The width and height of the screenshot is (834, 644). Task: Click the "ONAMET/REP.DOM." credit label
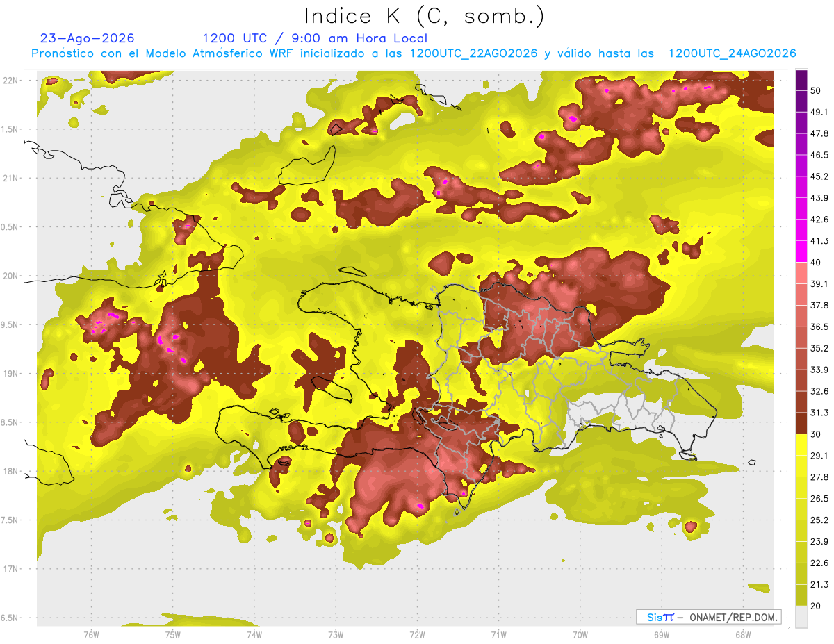(733, 617)
